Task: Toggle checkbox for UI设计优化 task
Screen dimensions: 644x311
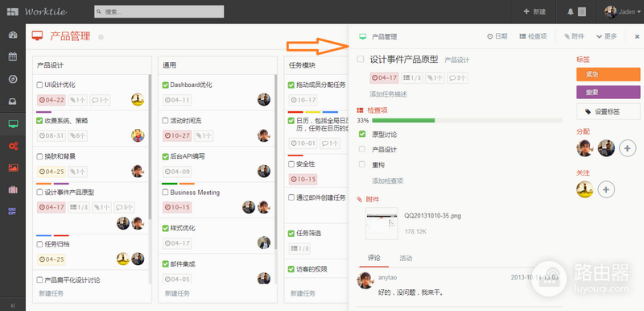Action: [39, 85]
